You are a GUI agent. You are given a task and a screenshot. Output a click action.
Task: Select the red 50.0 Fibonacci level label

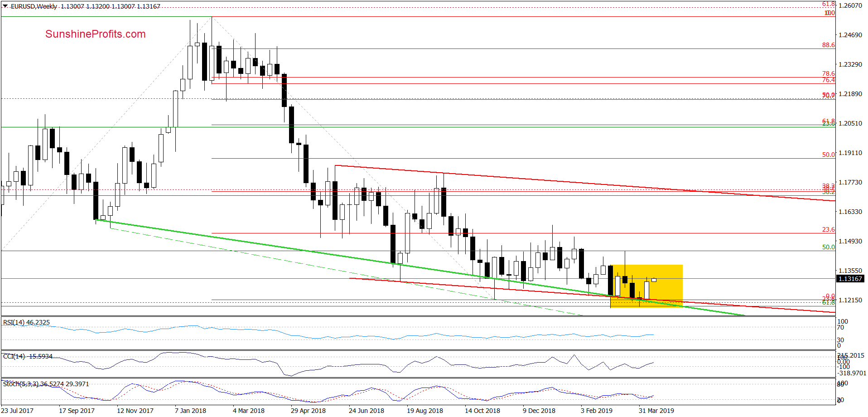click(828, 155)
